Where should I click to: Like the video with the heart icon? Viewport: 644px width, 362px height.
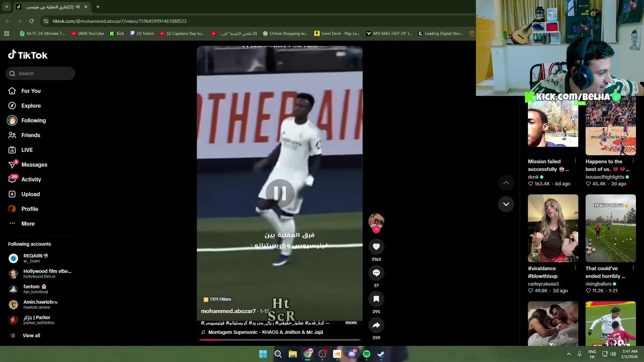[x=376, y=247]
